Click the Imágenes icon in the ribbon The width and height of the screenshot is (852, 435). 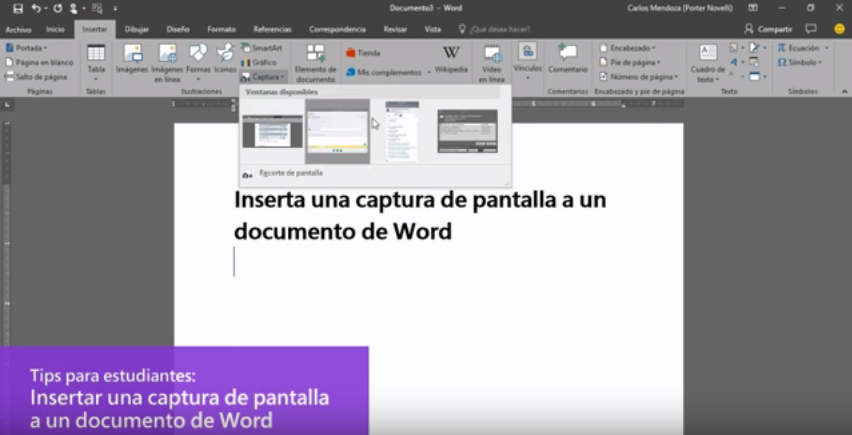tap(132, 59)
